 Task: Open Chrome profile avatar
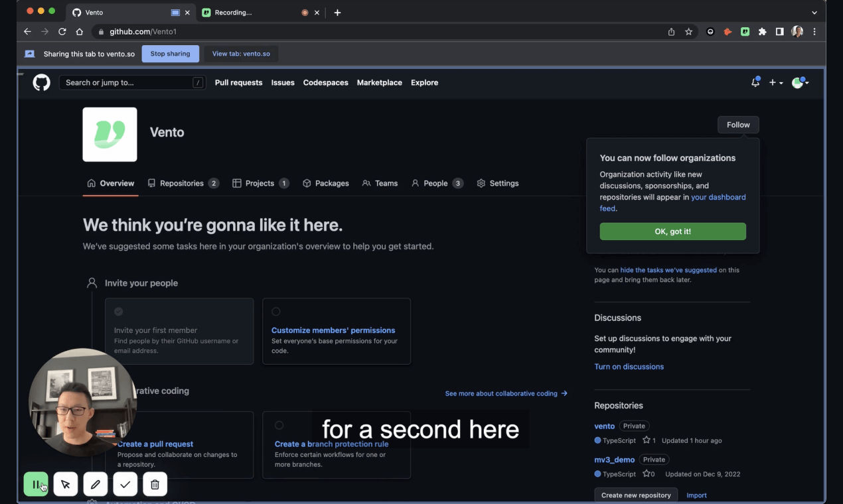click(x=797, y=31)
